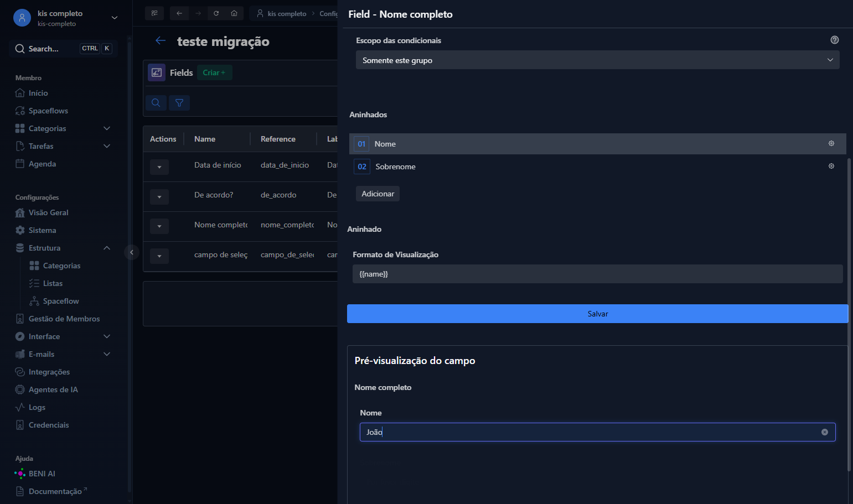This screenshot has height=504, width=853.
Task: Click the reload icon in the top toolbar
Action: click(x=216, y=13)
